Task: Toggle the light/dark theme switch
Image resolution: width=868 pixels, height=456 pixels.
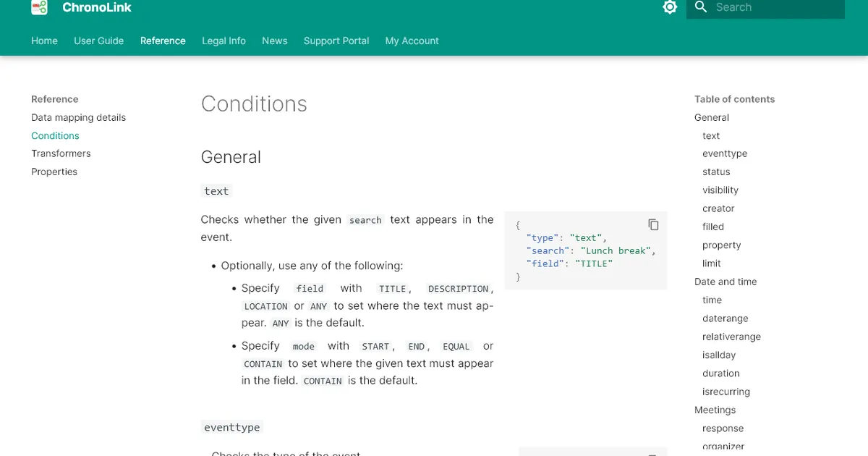Action: pos(670,7)
